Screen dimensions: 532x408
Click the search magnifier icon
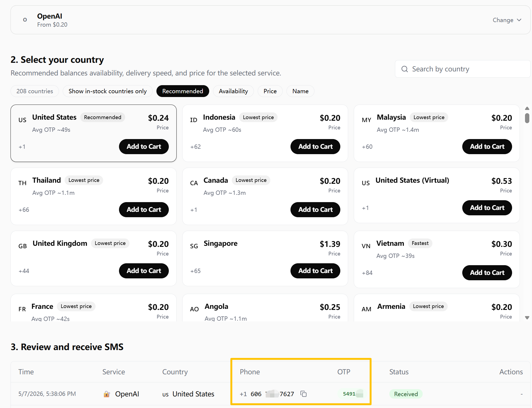point(404,69)
